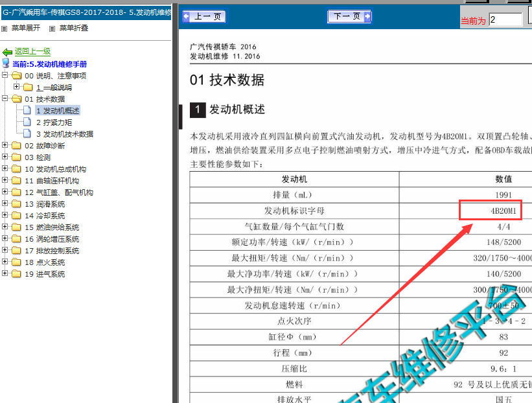This screenshot has width=532, height=403.
Task: Click the 菜单折叠 list icon
Action: click(x=52, y=29)
